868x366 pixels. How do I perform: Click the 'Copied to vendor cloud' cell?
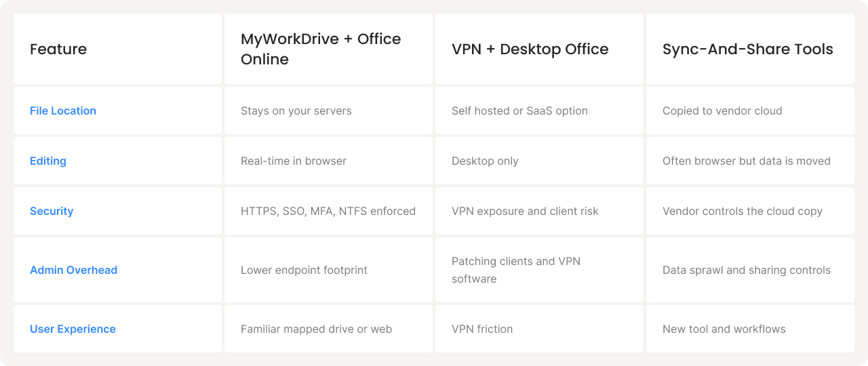pos(722,110)
